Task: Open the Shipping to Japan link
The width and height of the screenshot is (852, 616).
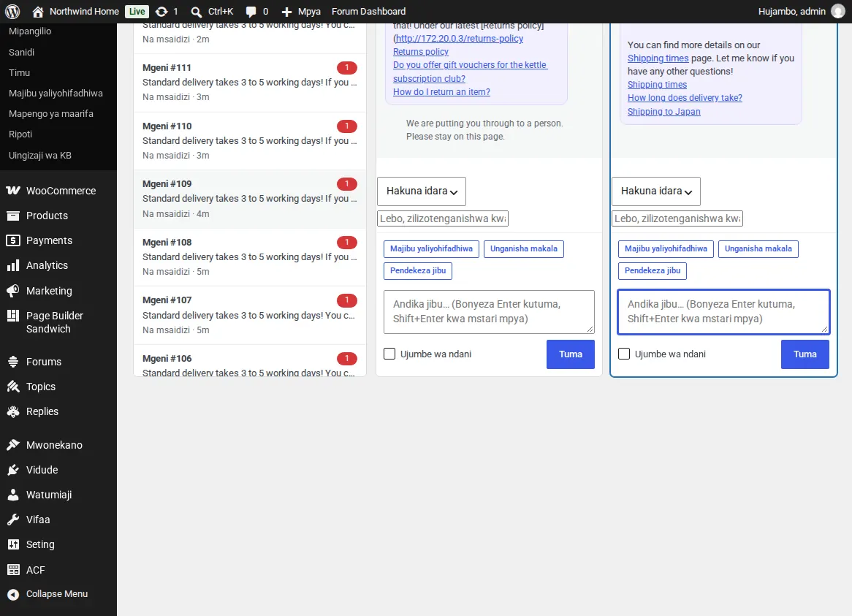Action: click(x=663, y=111)
